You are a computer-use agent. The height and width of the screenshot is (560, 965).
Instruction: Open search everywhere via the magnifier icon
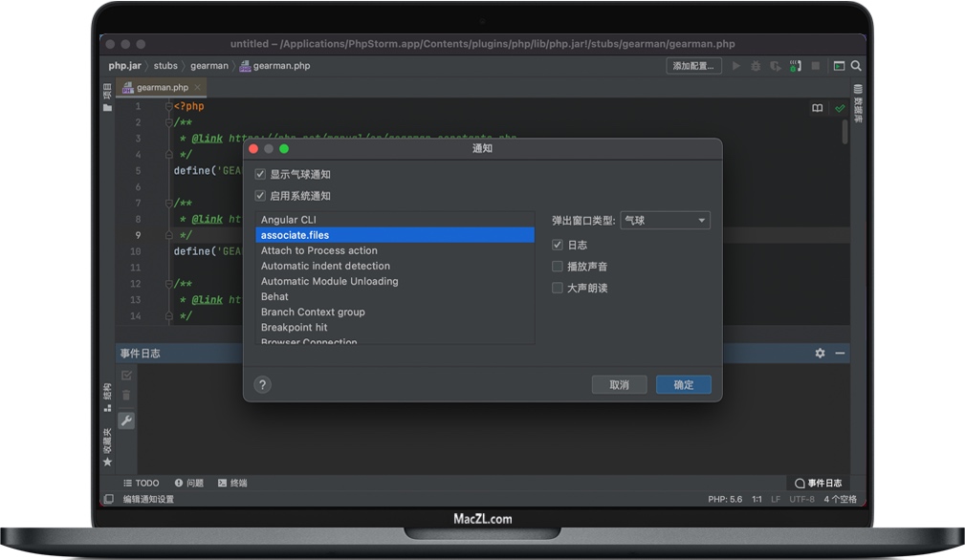pyautogui.click(x=854, y=66)
